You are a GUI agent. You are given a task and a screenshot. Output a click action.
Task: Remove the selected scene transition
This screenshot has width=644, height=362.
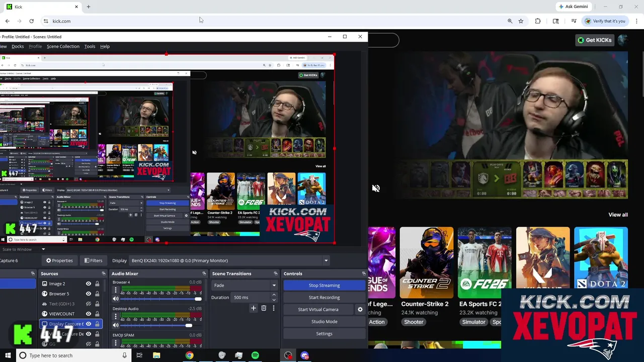coord(264,308)
